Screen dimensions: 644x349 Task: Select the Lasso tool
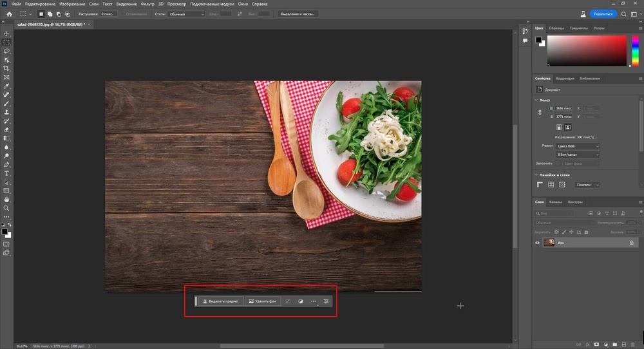[6, 51]
